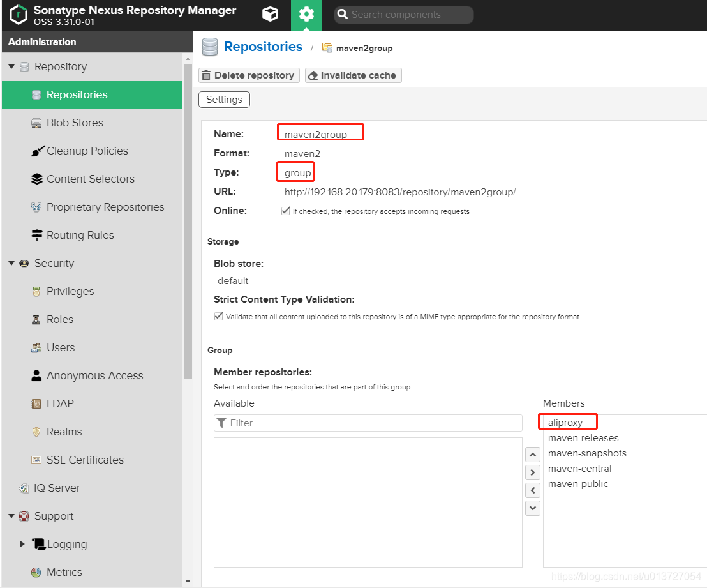Click the Name field maven2group
Viewport: 707px width, 588px height.
point(316,135)
